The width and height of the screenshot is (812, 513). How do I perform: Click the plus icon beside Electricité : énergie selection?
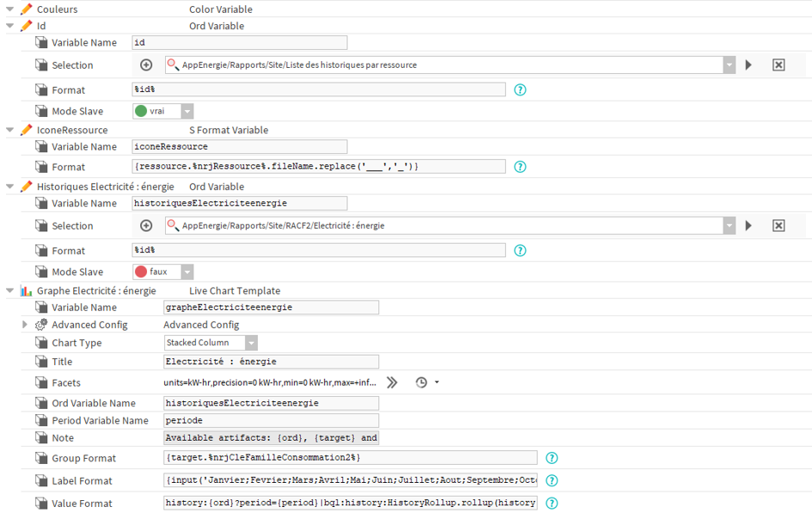coord(146,226)
